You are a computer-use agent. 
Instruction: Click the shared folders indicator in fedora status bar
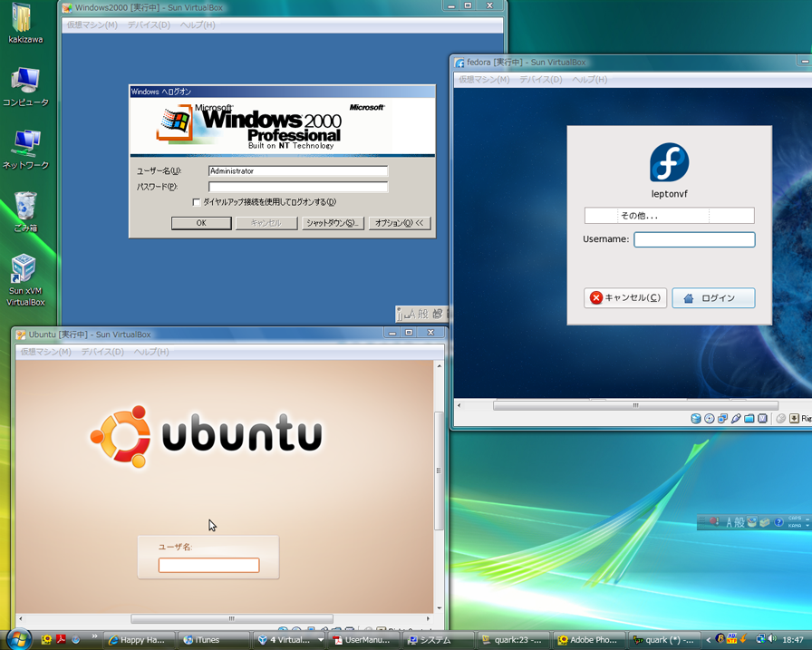click(x=749, y=419)
